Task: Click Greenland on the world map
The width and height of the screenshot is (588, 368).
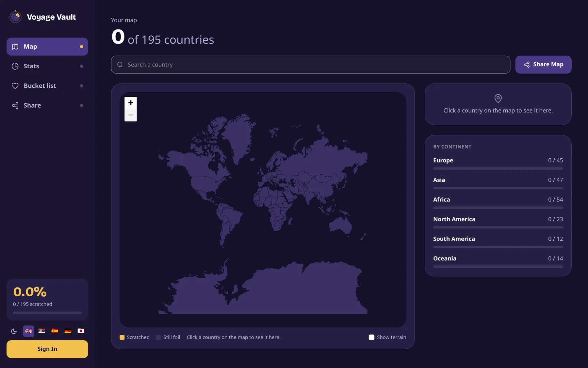Action: click(x=240, y=137)
